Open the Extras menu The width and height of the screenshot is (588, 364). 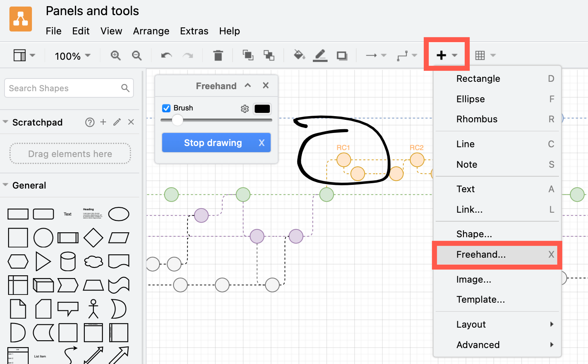click(194, 31)
